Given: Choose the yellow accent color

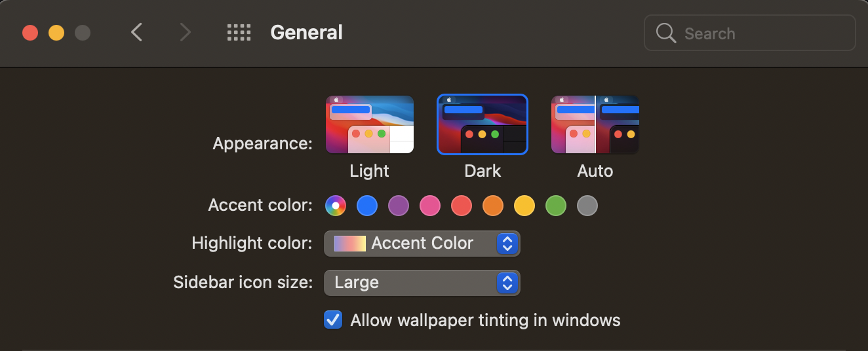Looking at the screenshot, I should [524, 206].
